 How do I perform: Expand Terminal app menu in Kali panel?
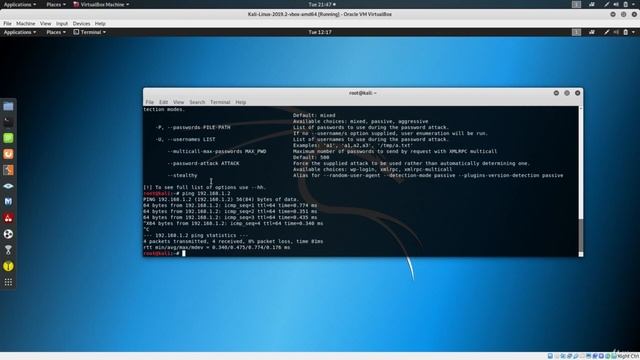[90, 32]
